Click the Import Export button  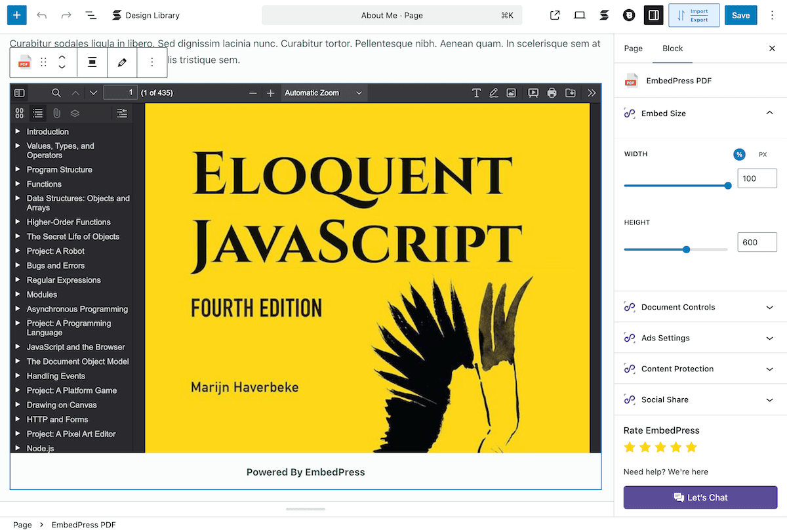[x=694, y=15]
